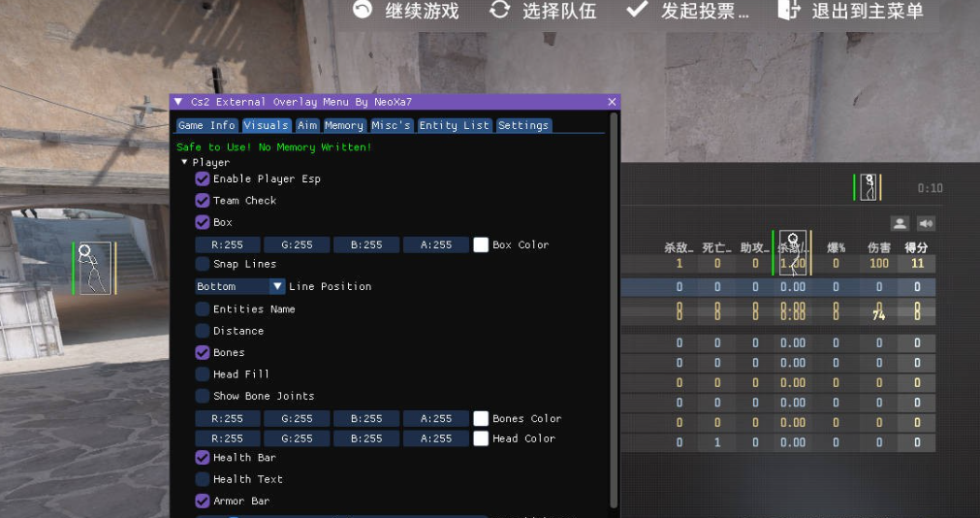The image size is (980, 518).
Task: Click 发起投票 call vote button
Action: (687, 11)
